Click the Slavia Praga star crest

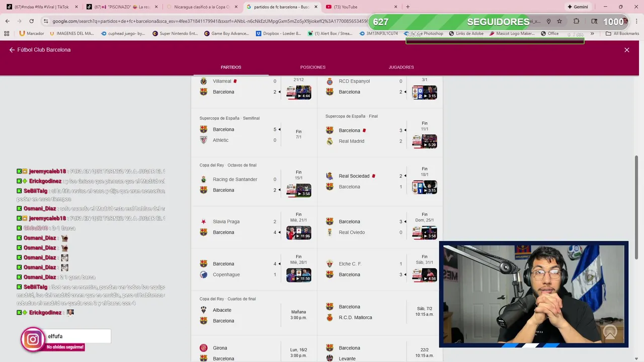pyautogui.click(x=204, y=222)
